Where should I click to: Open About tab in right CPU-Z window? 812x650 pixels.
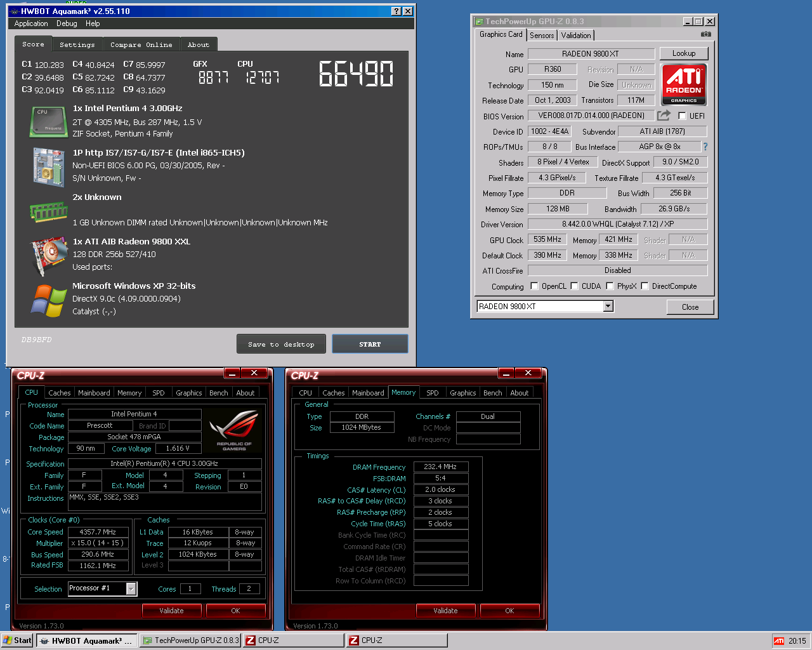(520, 393)
